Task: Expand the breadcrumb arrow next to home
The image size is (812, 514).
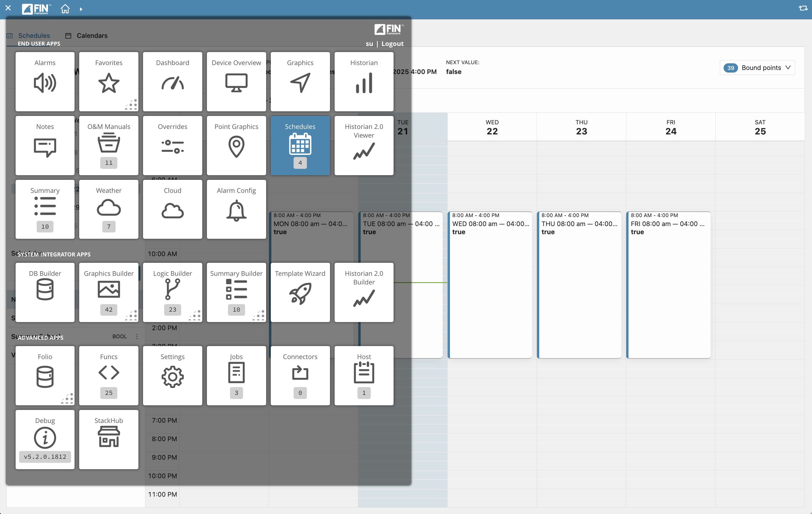Action: (81, 9)
